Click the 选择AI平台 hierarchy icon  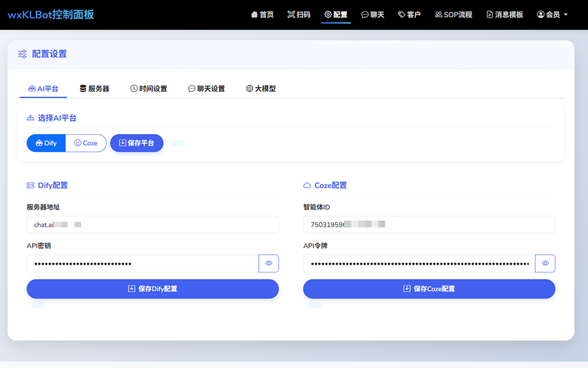click(30, 118)
